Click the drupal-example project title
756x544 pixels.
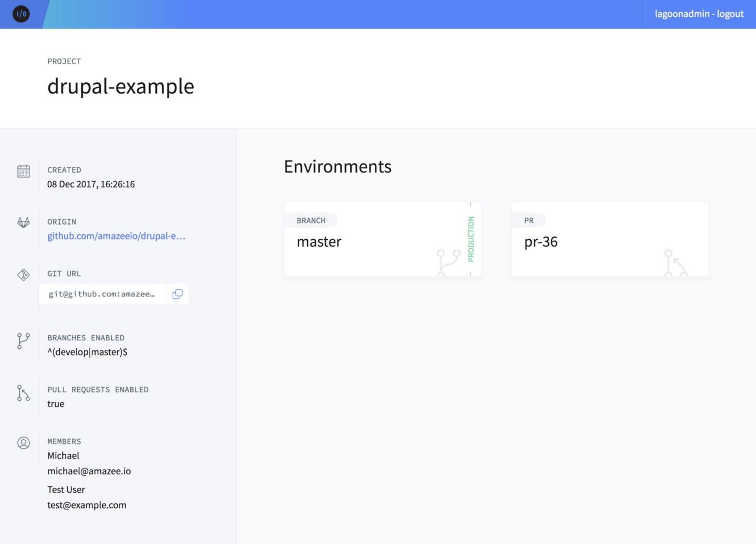pos(120,86)
